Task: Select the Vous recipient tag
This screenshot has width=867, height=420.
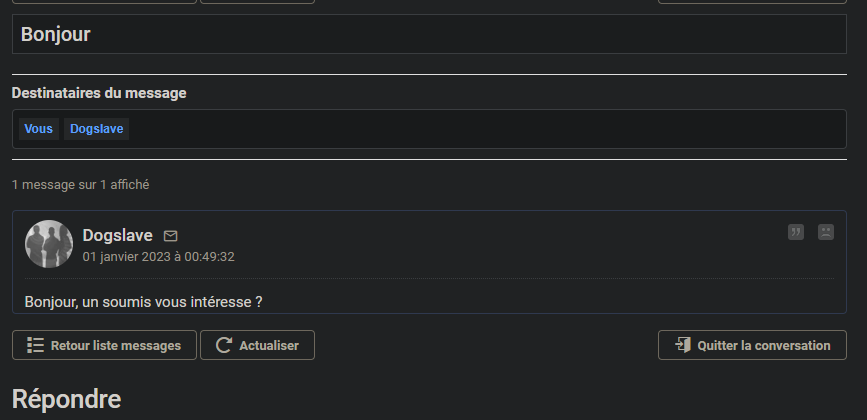Action: coord(39,129)
